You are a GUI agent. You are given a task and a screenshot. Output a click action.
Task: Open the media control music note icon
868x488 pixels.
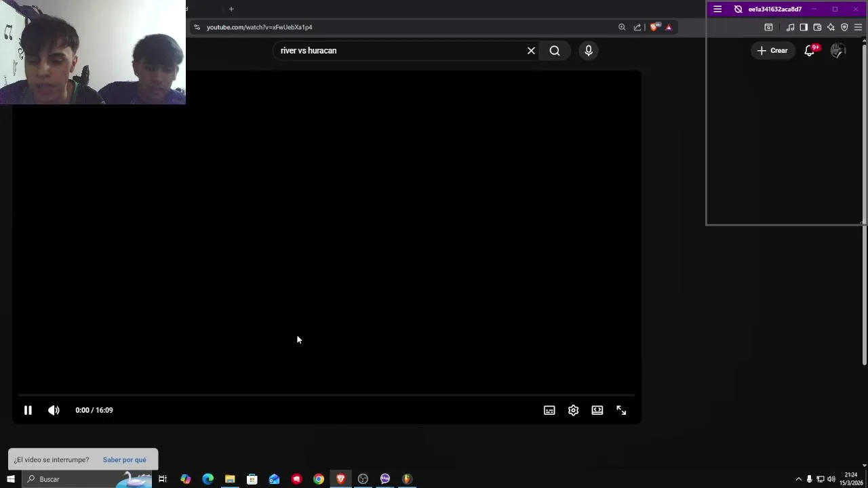pos(790,27)
